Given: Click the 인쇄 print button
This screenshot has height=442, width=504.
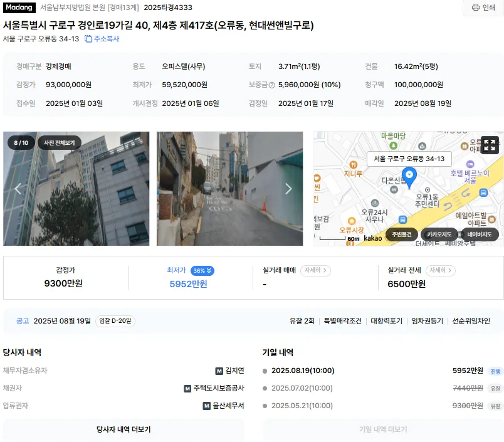Looking at the screenshot, I should [x=483, y=8].
